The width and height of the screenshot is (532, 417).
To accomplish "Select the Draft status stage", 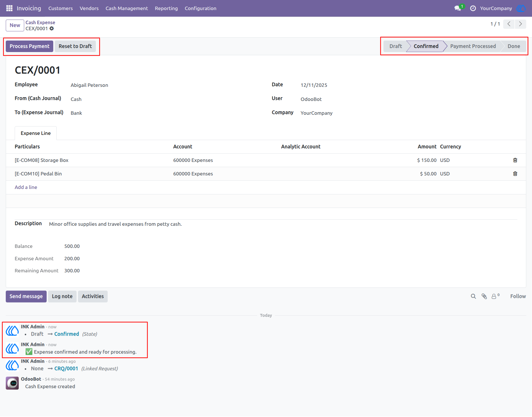I will [x=396, y=46].
